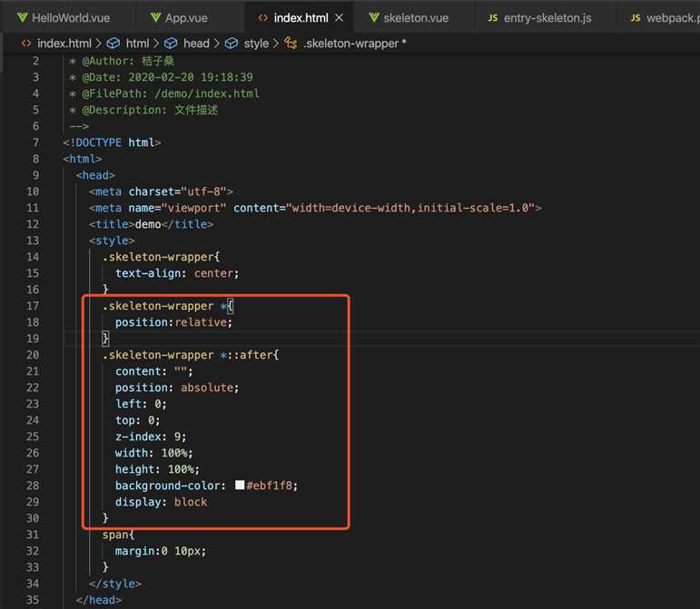Click the .skeleton-wrapper{ selector on line 14
Screen dimensions: 700x609
(162, 257)
